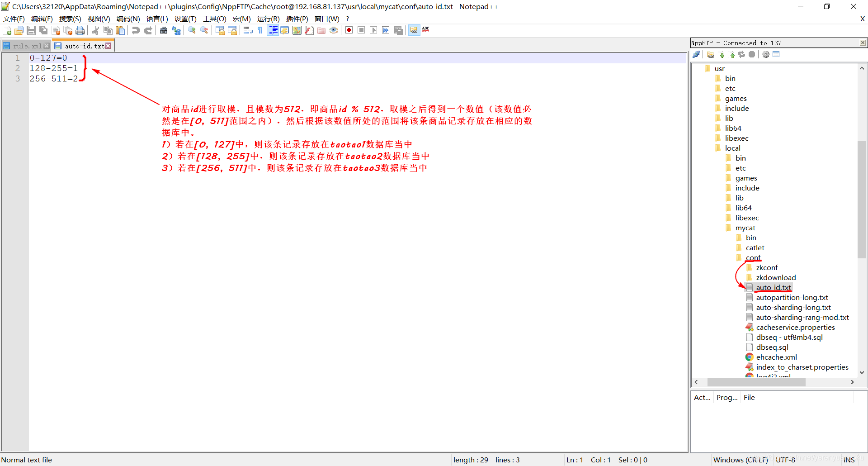The image size is (868, 466).
Task: Create a new document via toolbar icon
Action: coord(7,30)
